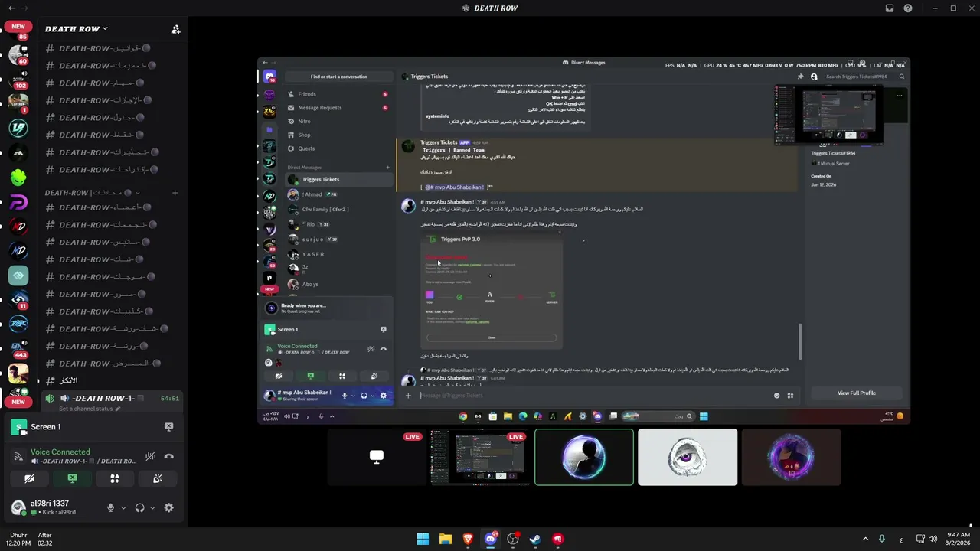
Task: Deafen audio with headphone button
Action: (x=139, y=507)
